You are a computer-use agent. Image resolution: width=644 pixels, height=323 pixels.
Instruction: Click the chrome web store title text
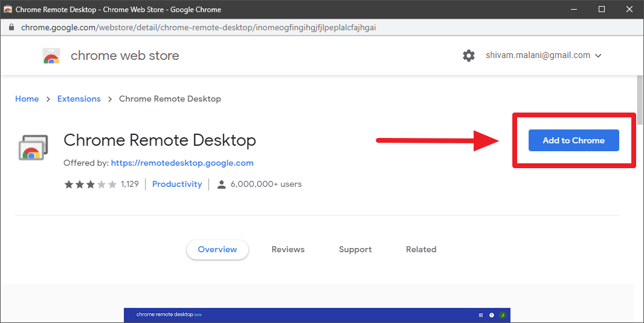point(125,56)
